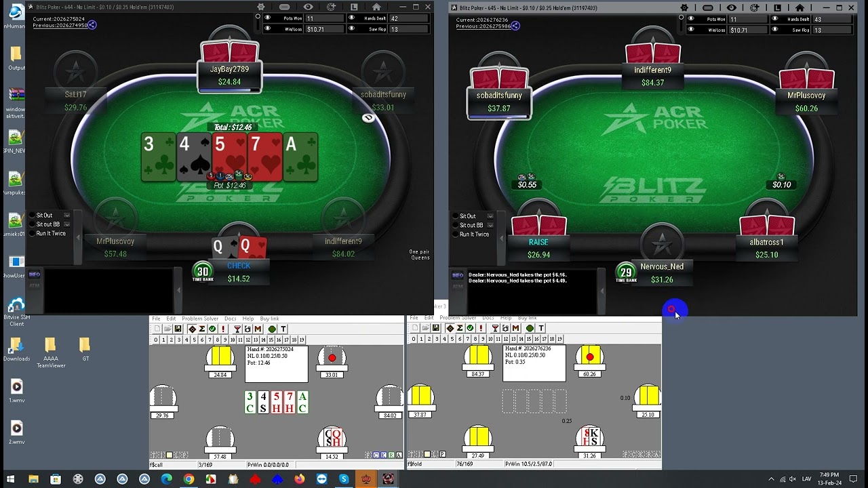868x488 pixels.
Task: Click the red exclamation icon in left solver toolbar
Action: (223, 329)
